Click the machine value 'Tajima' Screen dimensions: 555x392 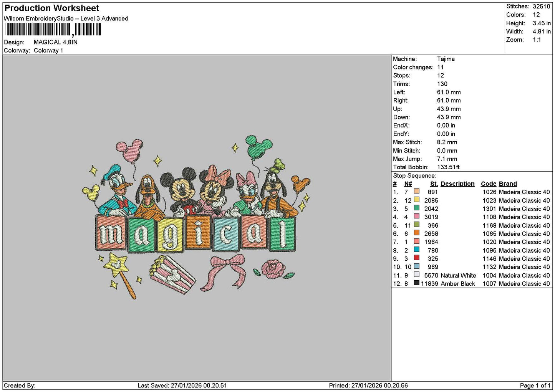point(446,59)
